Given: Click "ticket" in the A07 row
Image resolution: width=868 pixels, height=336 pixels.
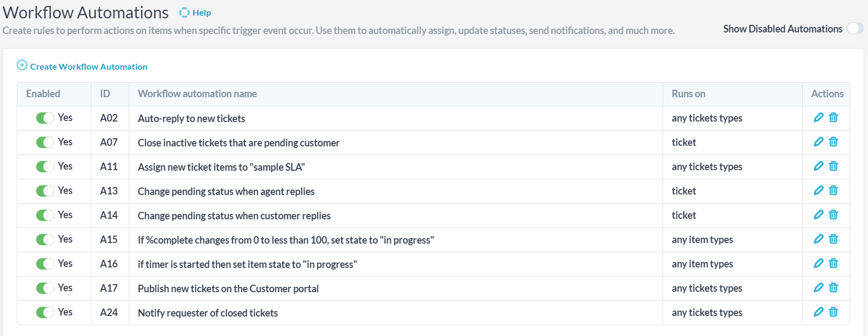Looking at the screenshot, I should coord(684,142).
